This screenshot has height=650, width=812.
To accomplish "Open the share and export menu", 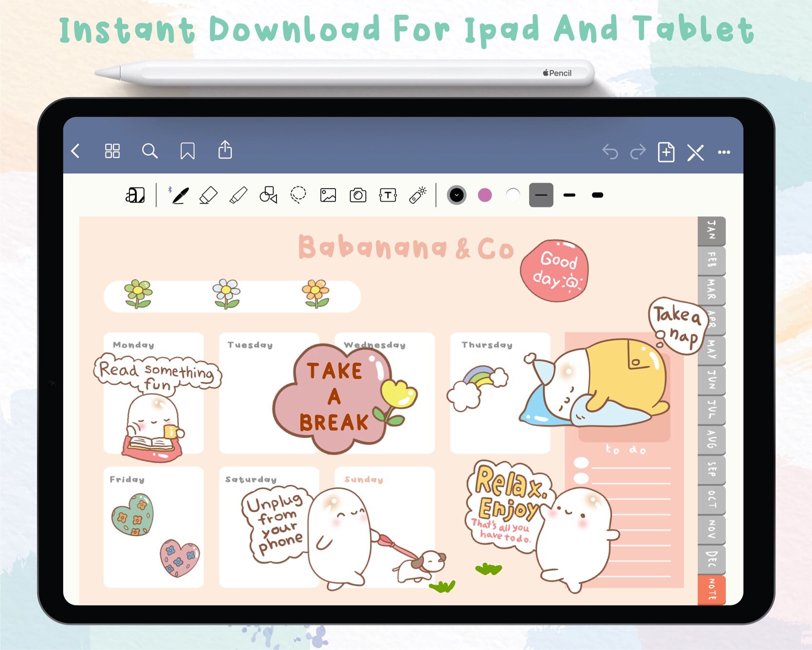I will pyautogui.click(x=225, y=150).
